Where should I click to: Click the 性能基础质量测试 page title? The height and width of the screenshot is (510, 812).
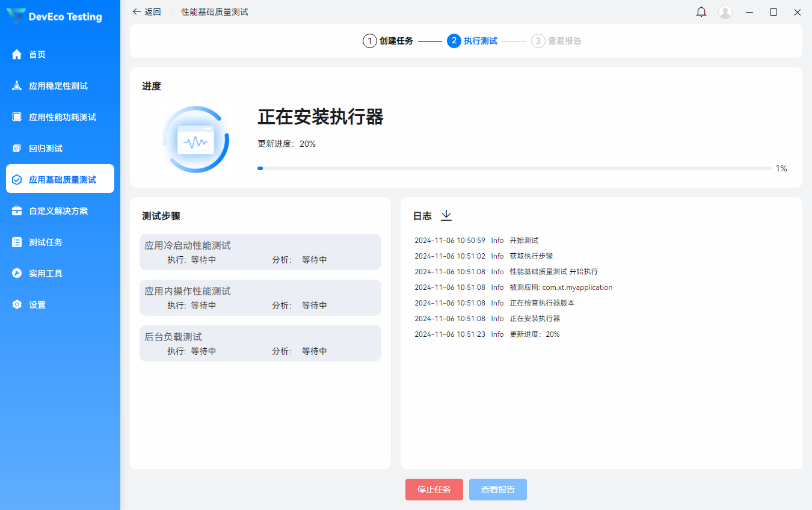(215, 12)
